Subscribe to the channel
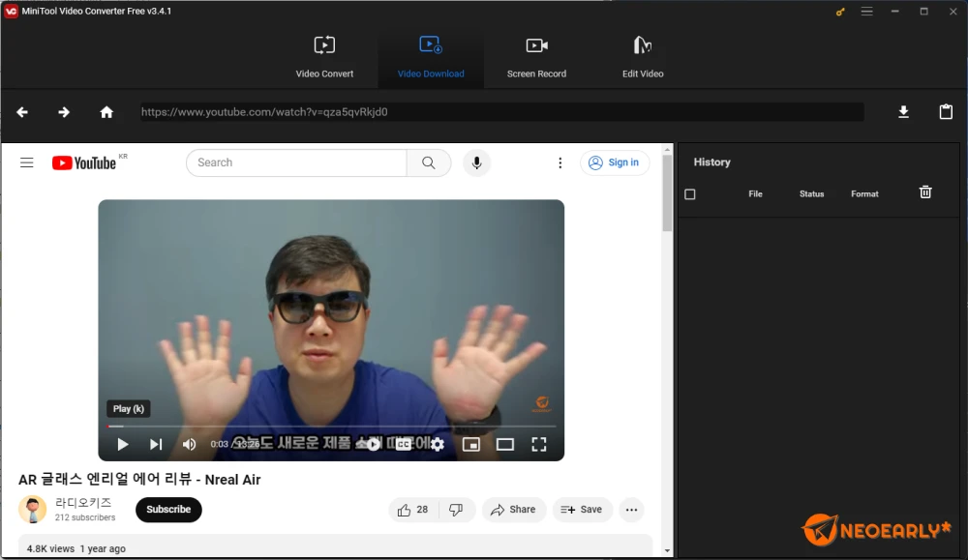 tap(168, 510)
